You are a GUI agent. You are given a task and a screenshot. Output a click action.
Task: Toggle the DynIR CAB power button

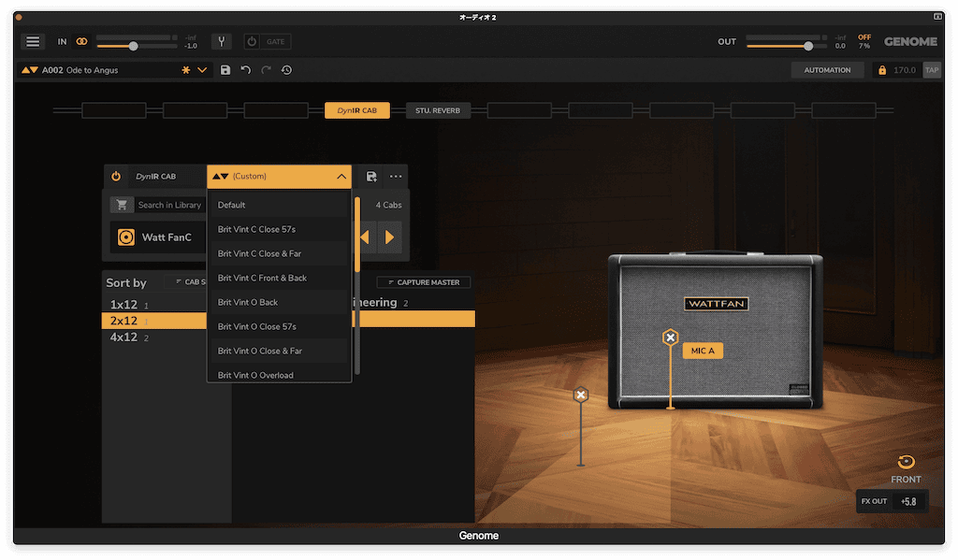116,177
